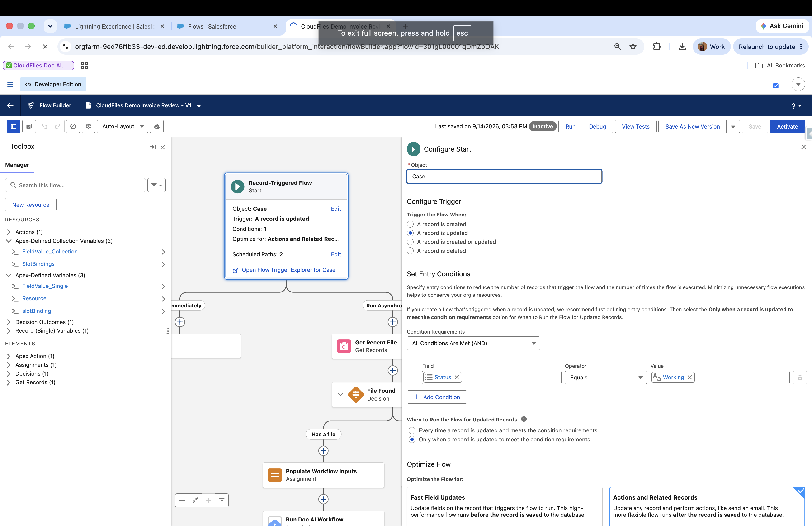Add element under Run Asynchronously path
The height and width of the screenshot is (526, 812).
pyautogui.click(x=392, y=322)
